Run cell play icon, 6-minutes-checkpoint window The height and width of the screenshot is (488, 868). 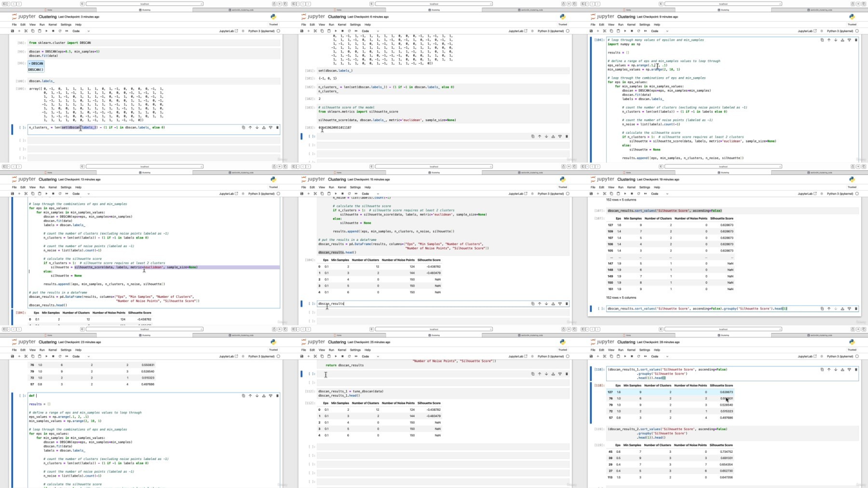(336, 31)
